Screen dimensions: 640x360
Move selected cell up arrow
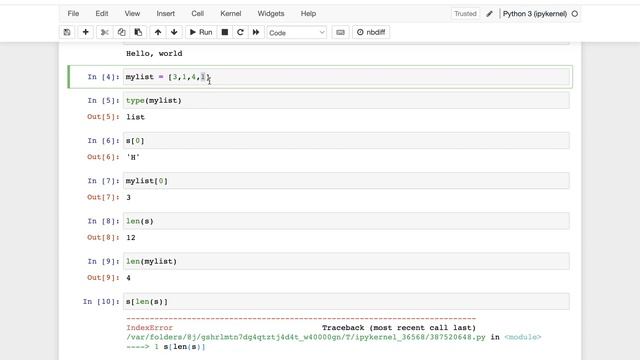coord(158,32)
